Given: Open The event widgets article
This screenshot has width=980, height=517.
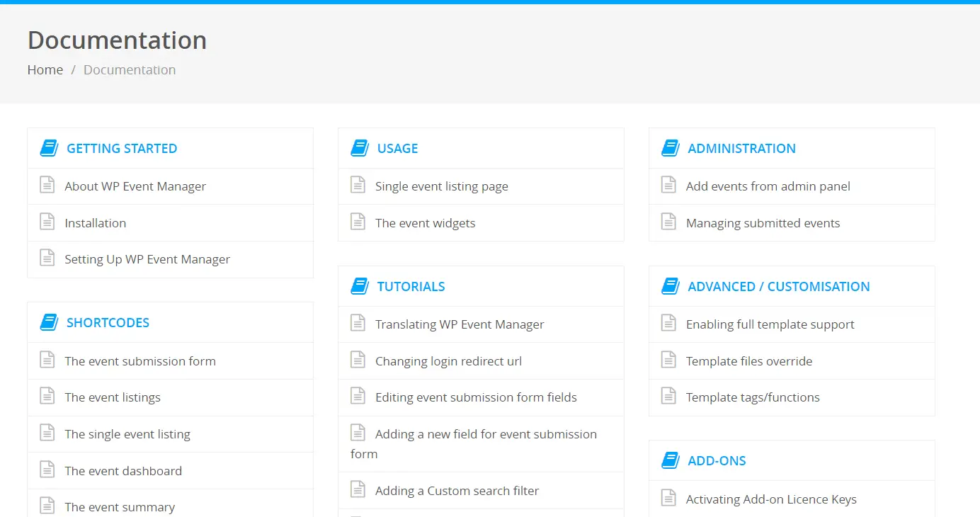Looking at the screenshot, I should pos(426,223).
